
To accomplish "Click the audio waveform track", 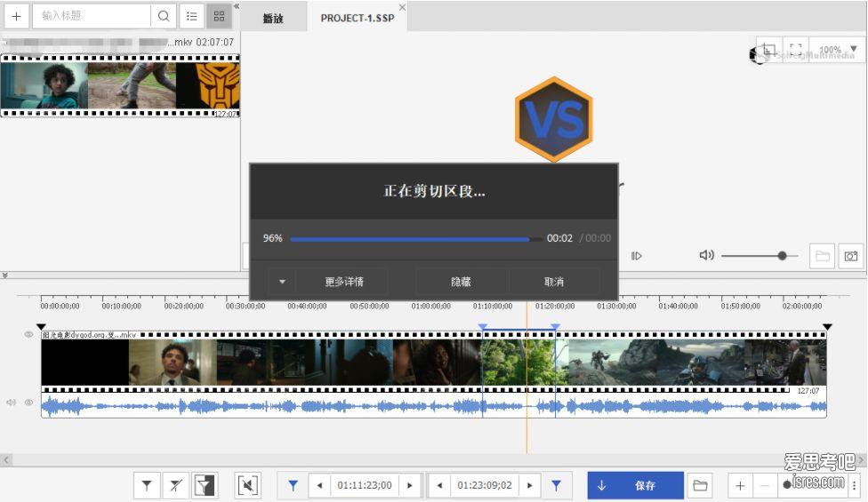I will point(433,407).
